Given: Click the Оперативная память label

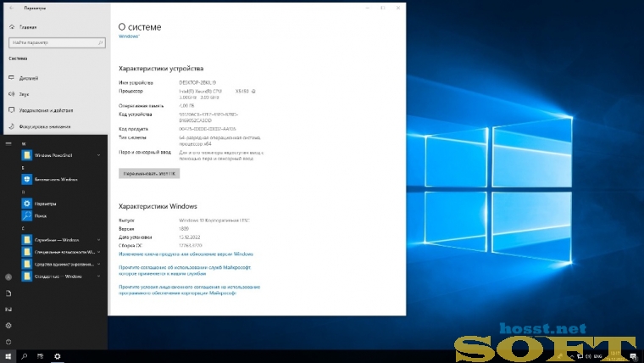Looking at the screenshot, I should pyautogui.click(x=141, y=106).
